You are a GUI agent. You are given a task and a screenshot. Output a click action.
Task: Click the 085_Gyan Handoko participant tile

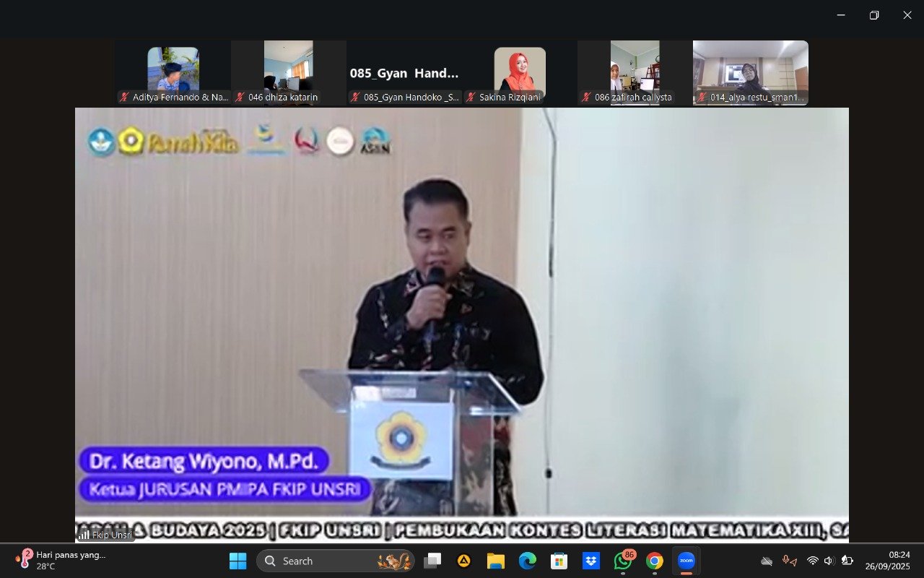coord(404,73)
